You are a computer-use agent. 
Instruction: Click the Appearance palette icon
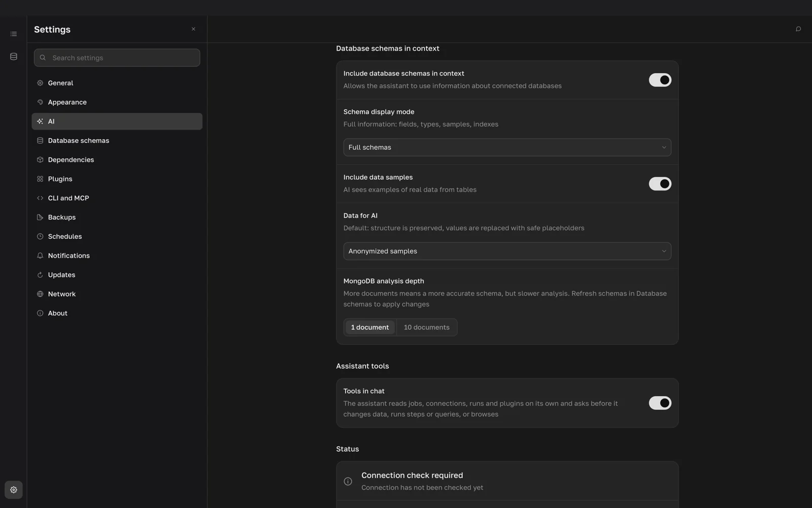[x=40, y=102]
